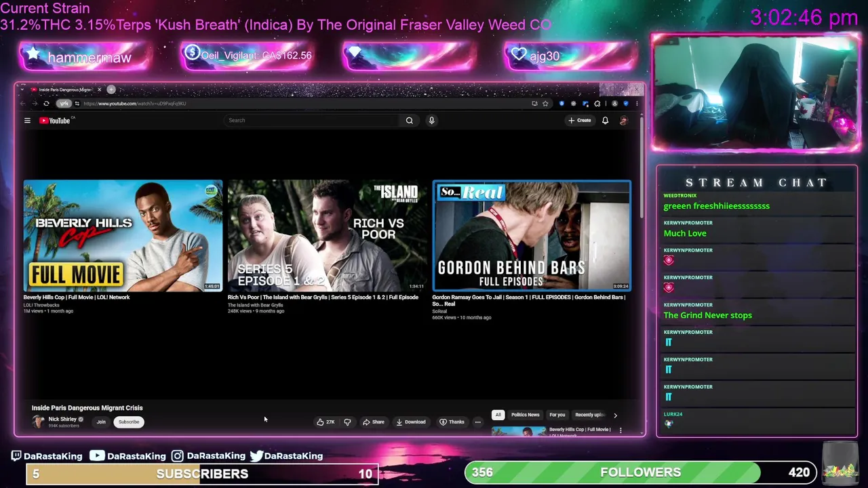
Task: Click Beverly Hills Cop video title text
Action: click(x=77, y=297)
